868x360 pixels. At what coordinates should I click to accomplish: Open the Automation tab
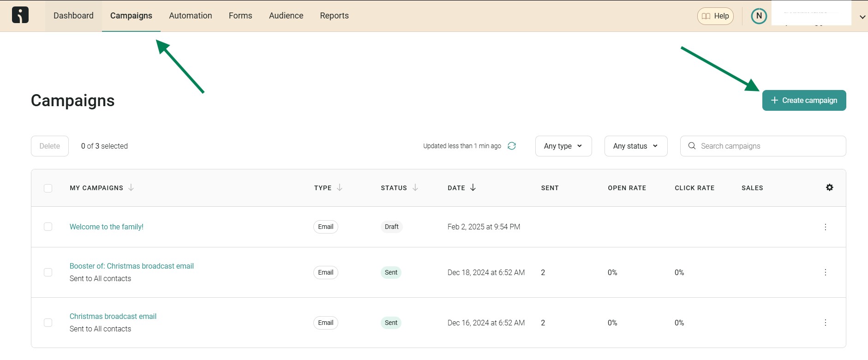(x=191, y=16)
